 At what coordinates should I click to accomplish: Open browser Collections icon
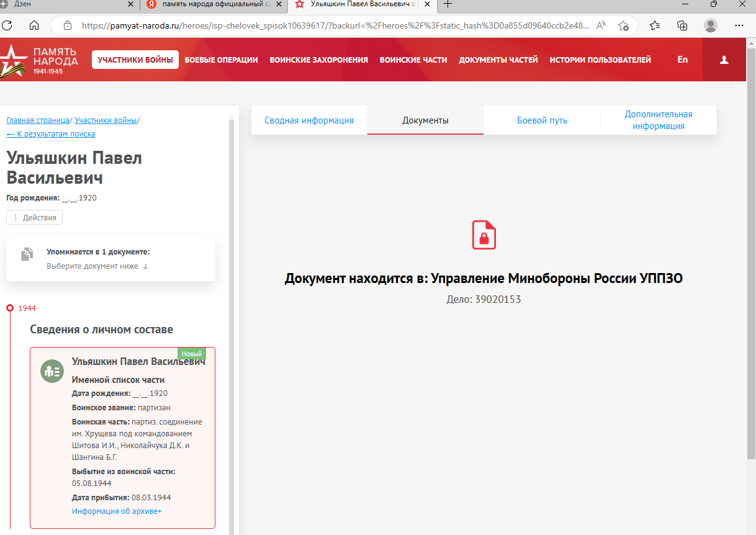[x=682, y=25]
